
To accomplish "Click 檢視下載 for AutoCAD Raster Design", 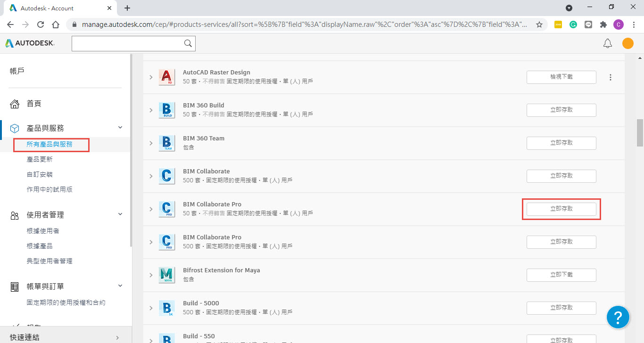I will pos(561,77).
